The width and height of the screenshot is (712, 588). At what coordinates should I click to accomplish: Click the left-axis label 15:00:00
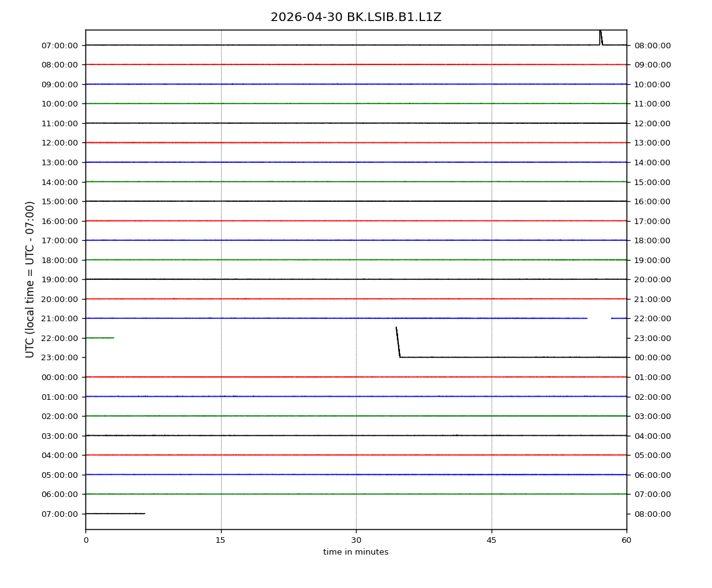click(x=59, y=202)
